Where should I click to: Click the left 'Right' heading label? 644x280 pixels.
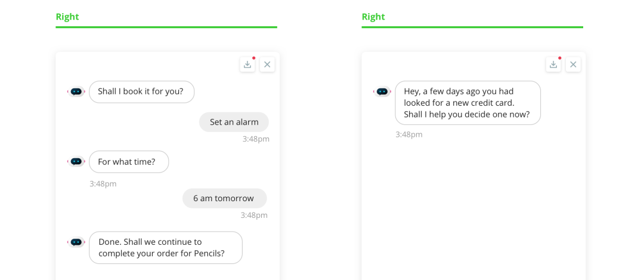(x=67, y=17)
